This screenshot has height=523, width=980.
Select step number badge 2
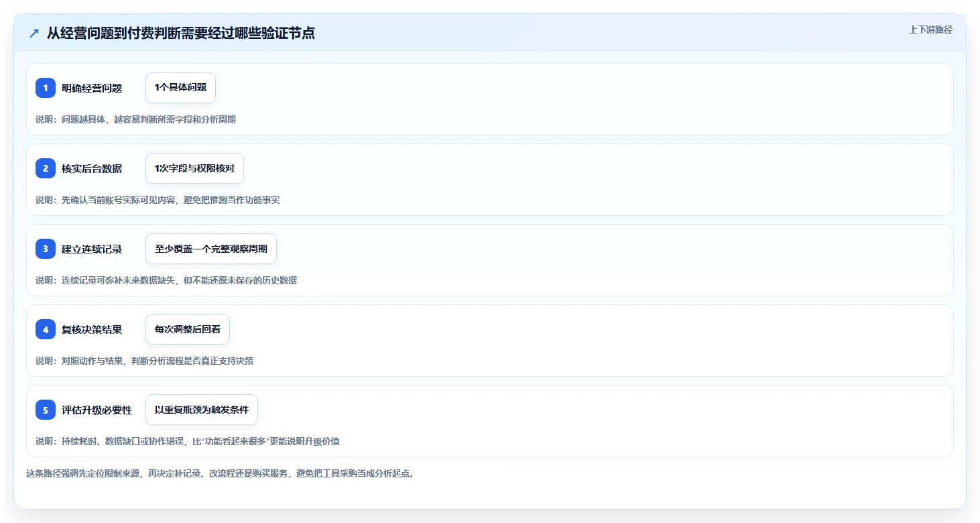46,168
